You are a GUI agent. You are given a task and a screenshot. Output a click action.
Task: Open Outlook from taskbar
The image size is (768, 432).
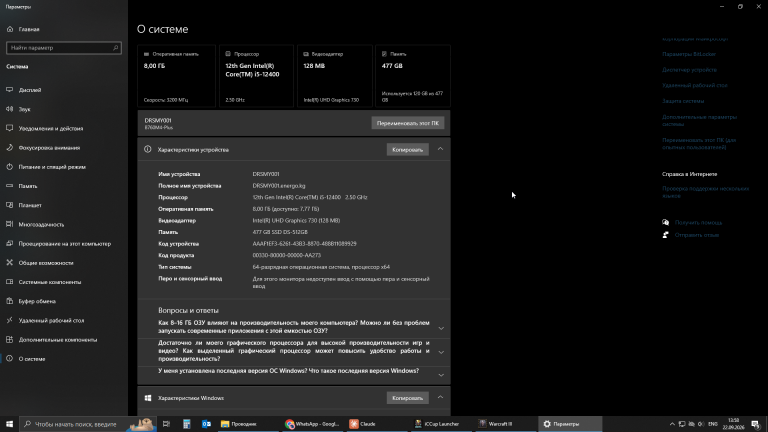(x=206, y=424)
